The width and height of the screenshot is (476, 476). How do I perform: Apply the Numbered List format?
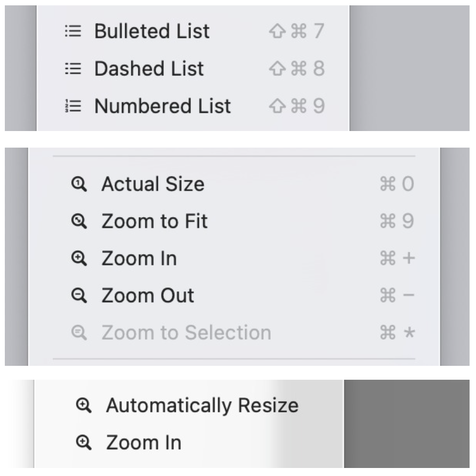(163, 106)
